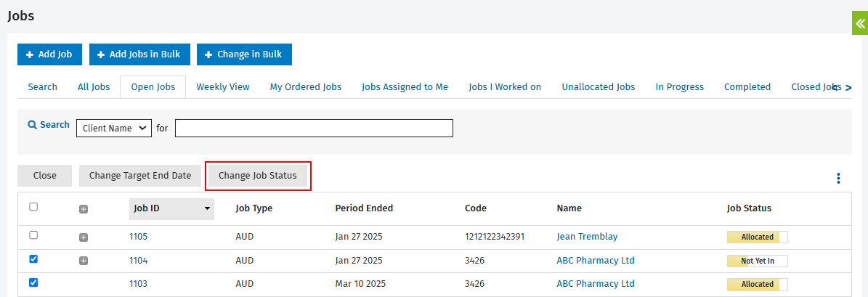Viewport: 868px width, 297px height.
Task: Click the Change Job Status button
Action: coord(258,175)
